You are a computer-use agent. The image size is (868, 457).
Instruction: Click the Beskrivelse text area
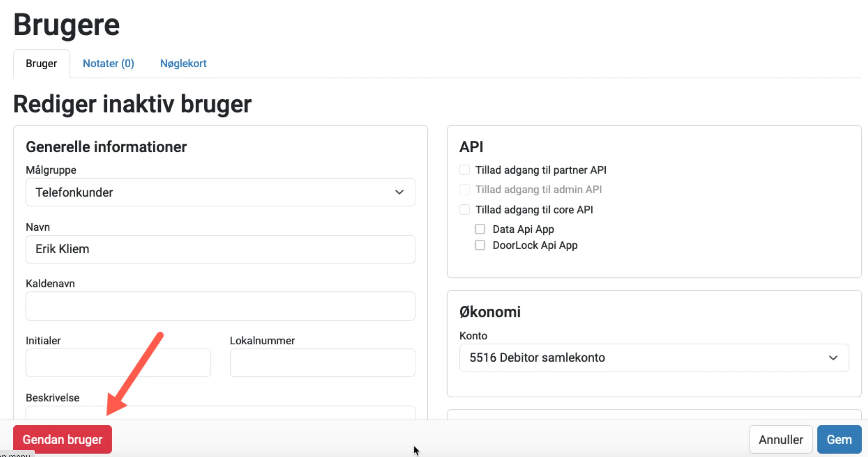[220, 413]
